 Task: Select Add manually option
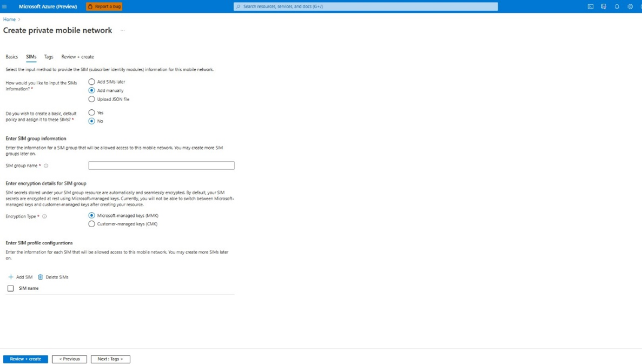[92, 90]
